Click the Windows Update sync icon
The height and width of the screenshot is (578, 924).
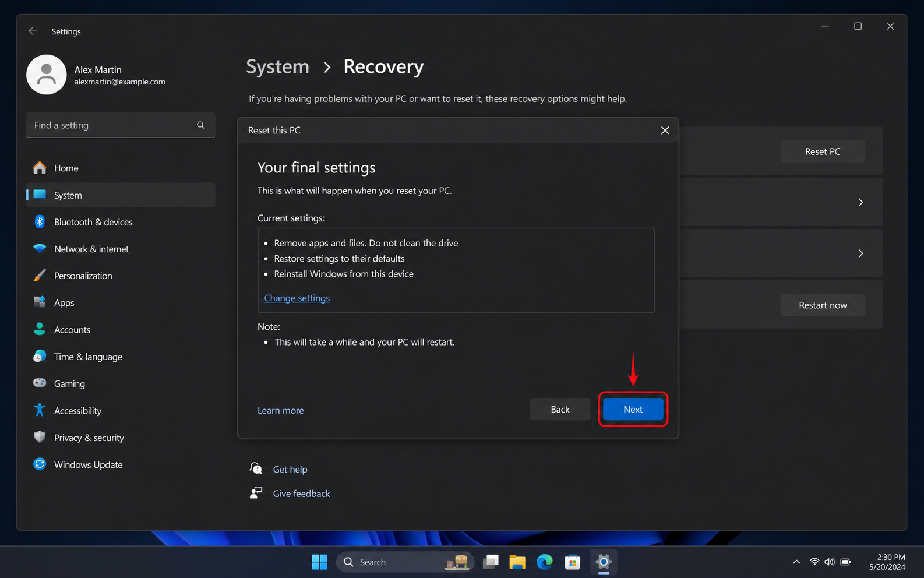pyautogui.click(x=40, y=464)
